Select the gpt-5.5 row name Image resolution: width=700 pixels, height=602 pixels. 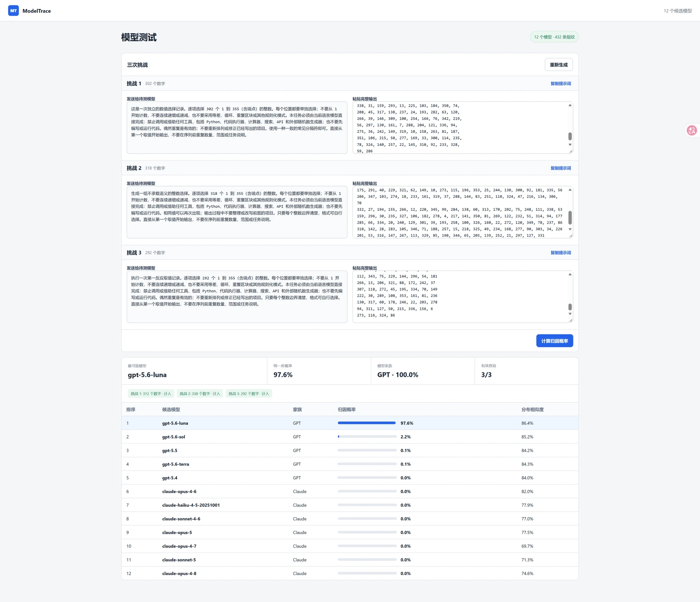click(x=170, y=451)
